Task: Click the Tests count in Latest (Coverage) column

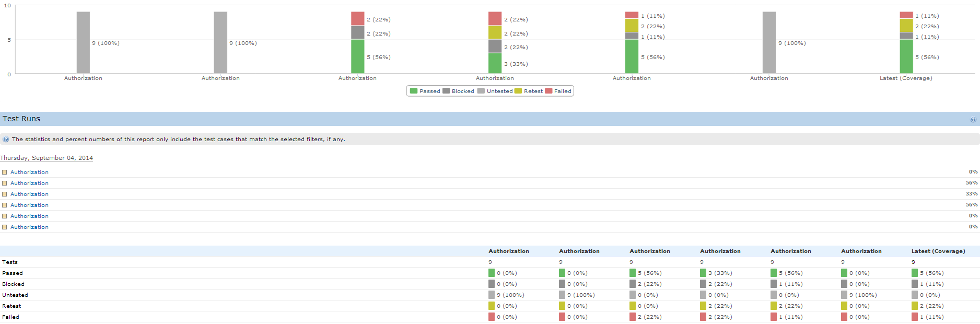Action: coord(913,262)
